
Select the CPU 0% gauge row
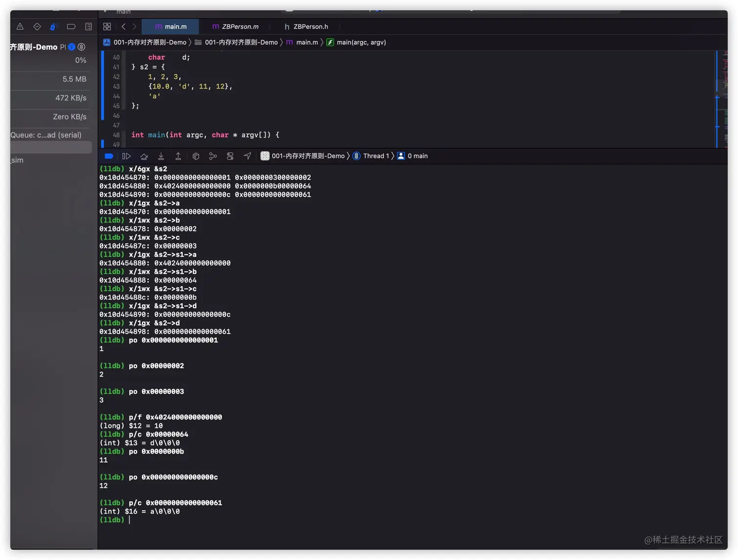(51, 60)
